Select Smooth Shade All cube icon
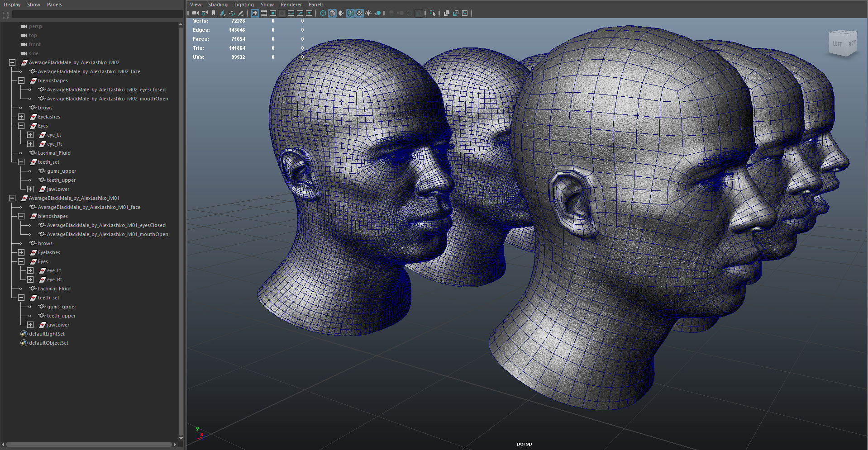Image resolution: width=868 pixels, height=450 pixels. pyautogui.click(x=332, y=13)
